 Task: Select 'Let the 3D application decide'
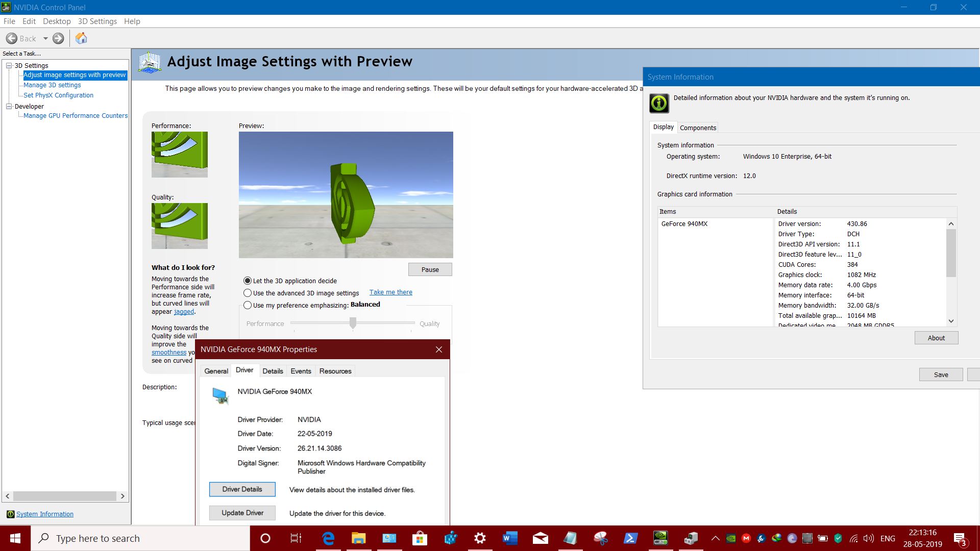(x=248, y=281)
